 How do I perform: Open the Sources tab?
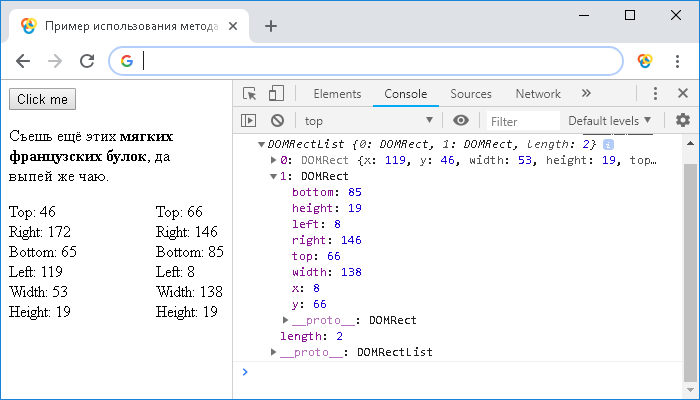tap(471, 94)
